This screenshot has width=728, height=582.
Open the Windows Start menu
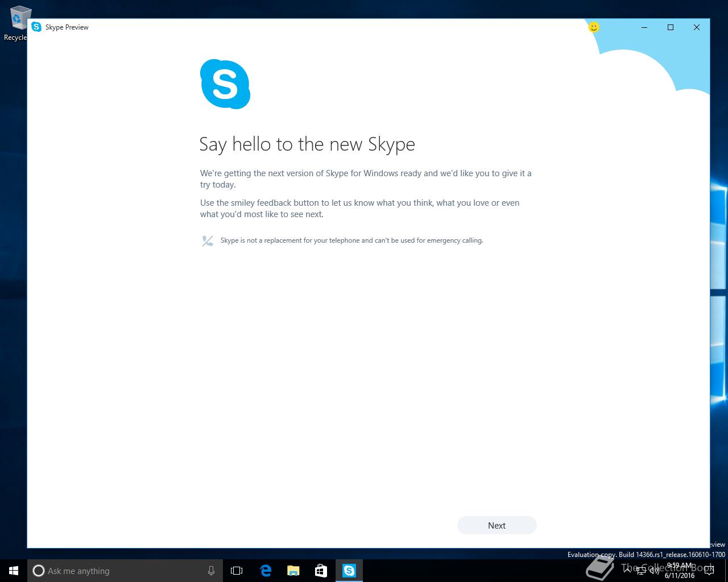(14, 571)
